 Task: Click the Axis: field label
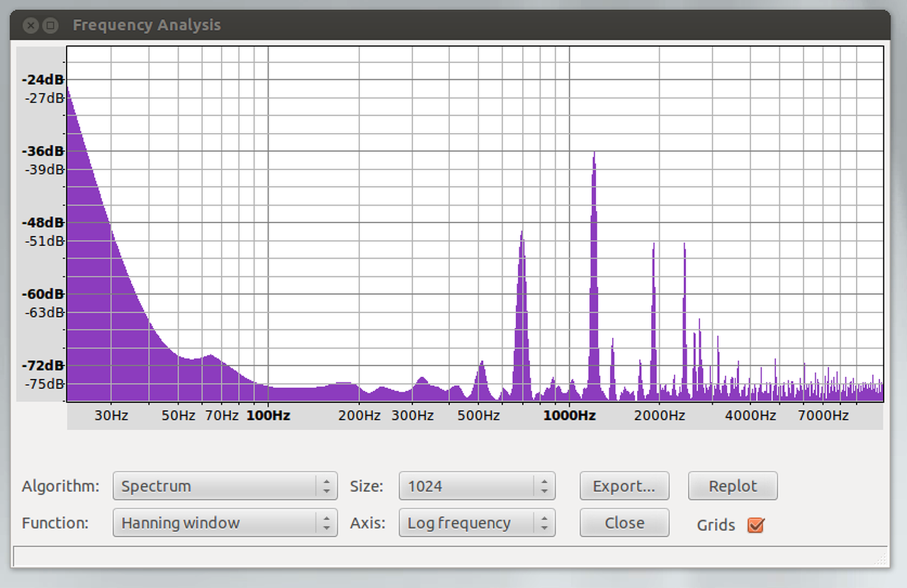click(368, 524)
